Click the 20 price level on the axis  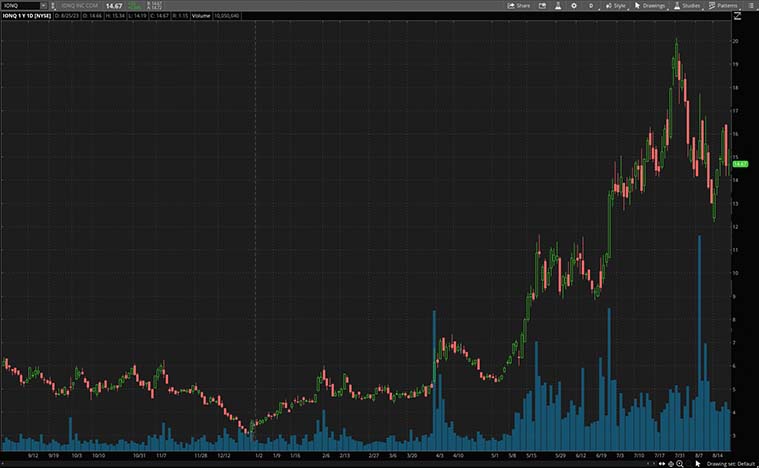pos(735,41)
